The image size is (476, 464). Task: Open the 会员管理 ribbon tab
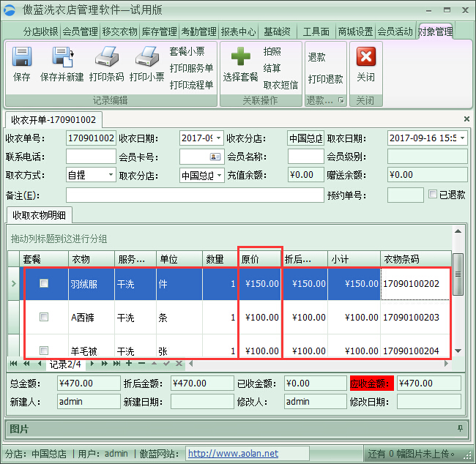81,31
